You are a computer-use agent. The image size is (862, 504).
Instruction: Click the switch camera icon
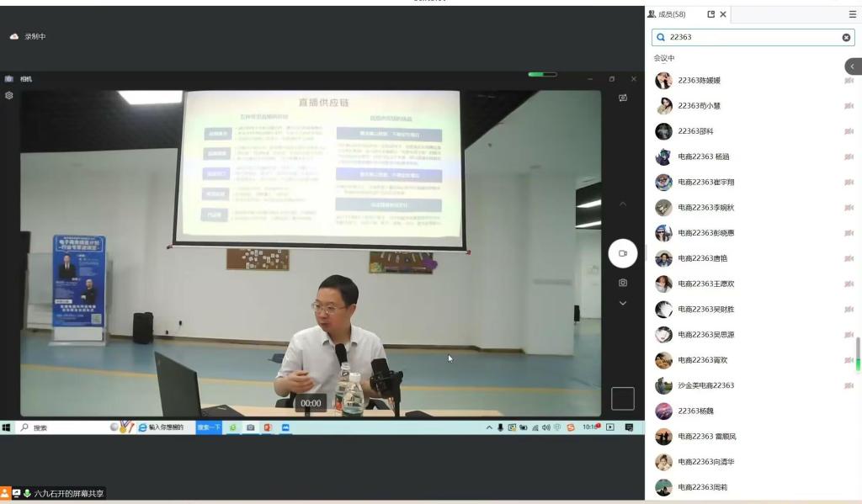pos(623,98)
